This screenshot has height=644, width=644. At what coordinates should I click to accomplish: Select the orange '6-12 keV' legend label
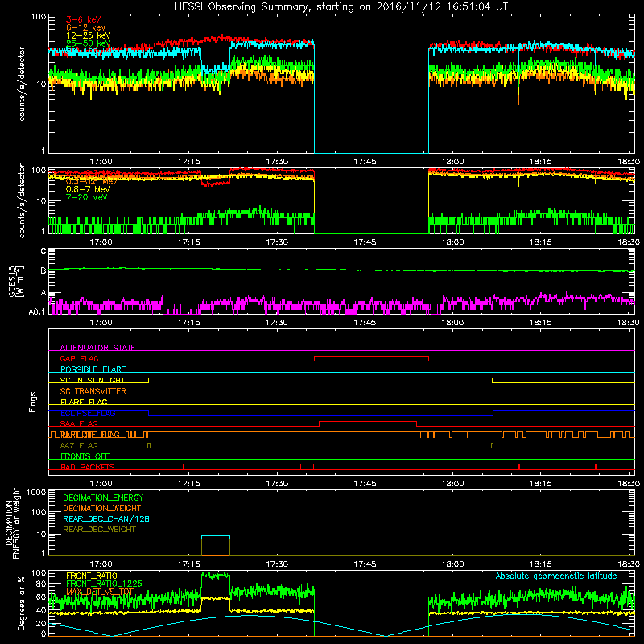point(86,27)
